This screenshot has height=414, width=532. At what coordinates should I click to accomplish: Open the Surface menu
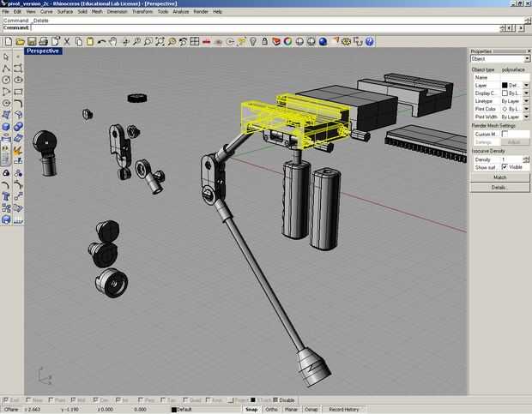(x=65, y=11)
